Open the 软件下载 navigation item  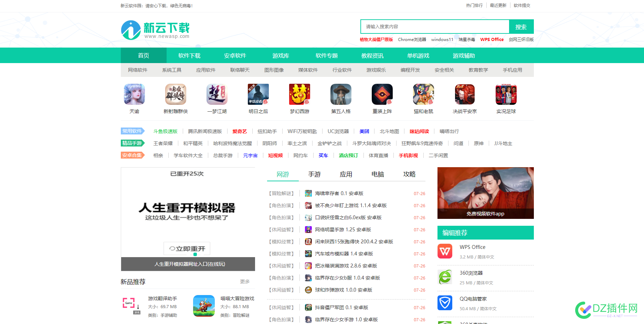pos(189,55)
